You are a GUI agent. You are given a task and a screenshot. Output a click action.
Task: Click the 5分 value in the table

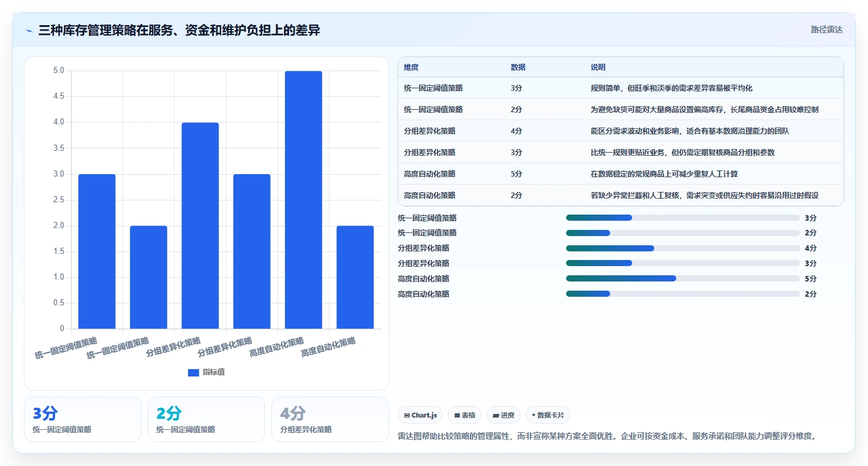tap(516, 174)
